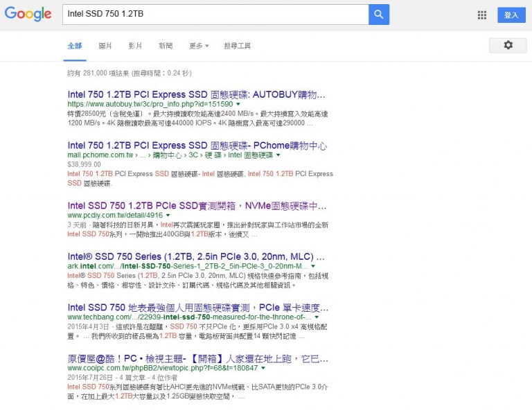Click the www.coolpc.com.tw viewtopic URL
This screenshot has width=532, height=413.
click(x=163, y=368)
